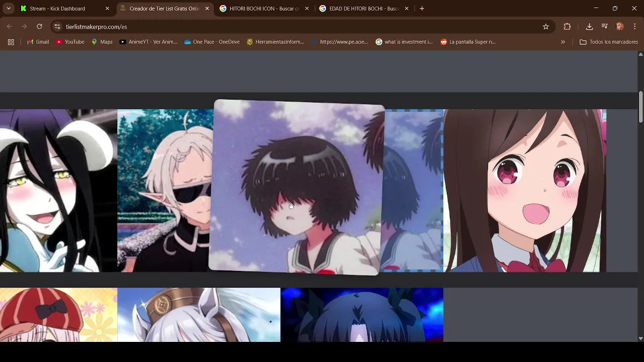Viewport: 644px width, 362px height.
Task: Expand the hidden bookmarks chevron
Action: click(563, 42)
